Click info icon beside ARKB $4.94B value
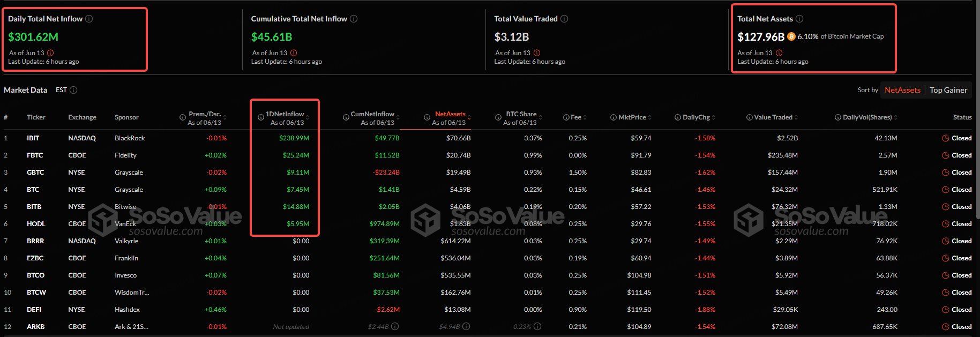The width and height of the screenshot is (980, 337). pos(466,326)
